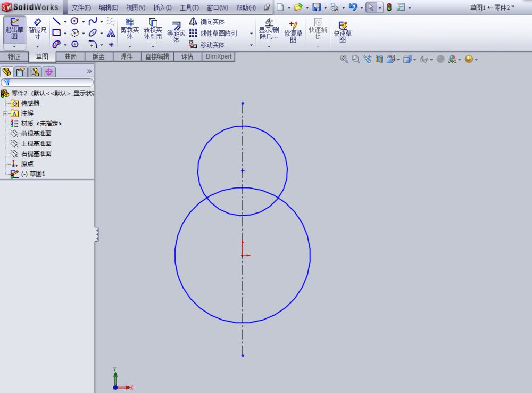Switch to the 钣金 sheet metal tab
532x393 pixels.
point(99,56)
